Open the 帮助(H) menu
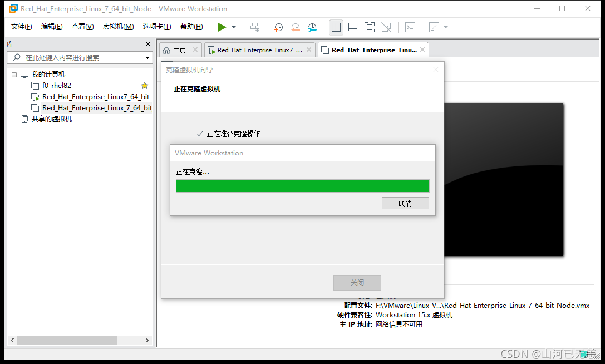Screen dimensions: 605x364 tap(191, 27)
